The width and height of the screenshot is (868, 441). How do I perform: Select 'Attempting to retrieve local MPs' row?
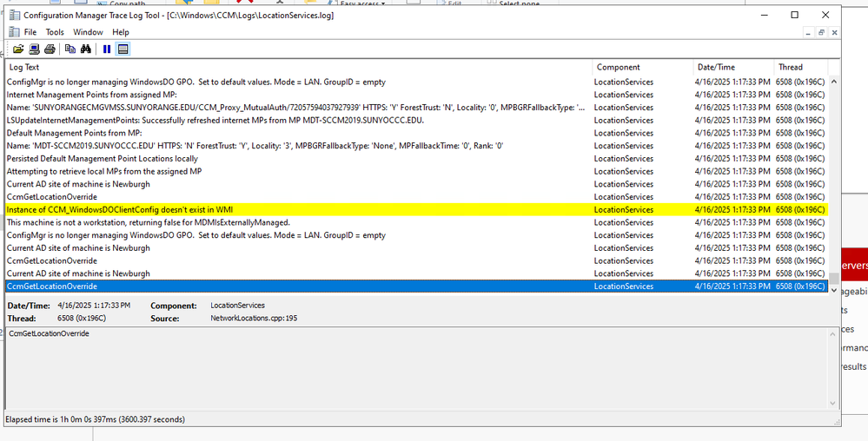pyautogui.click(x=416, y=171)
